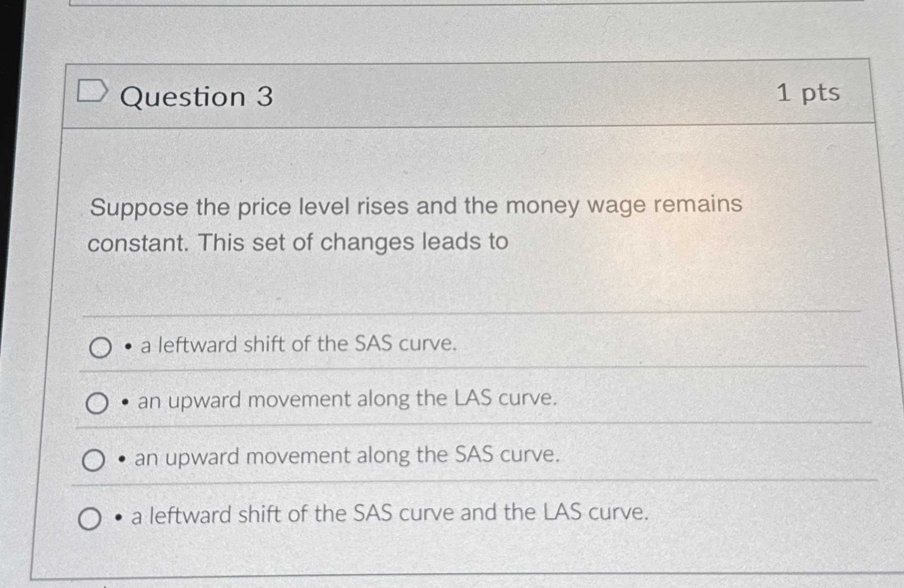
Task: Click inside the question card area
Action: coord(438,292)
